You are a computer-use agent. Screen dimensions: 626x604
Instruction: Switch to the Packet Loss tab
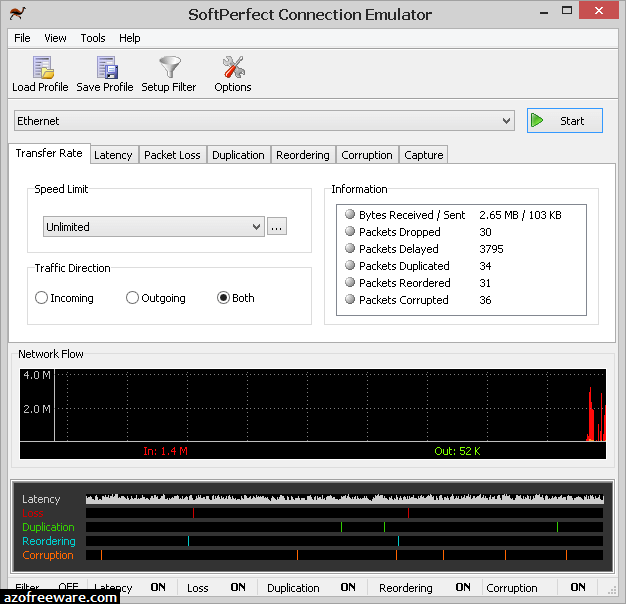pyautogui.click(x=172, y=155)
